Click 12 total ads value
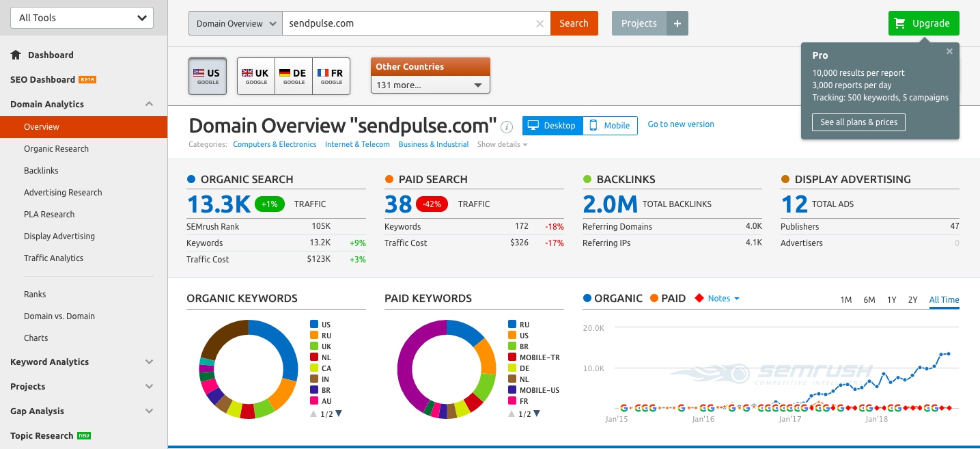 pos(794,204)
